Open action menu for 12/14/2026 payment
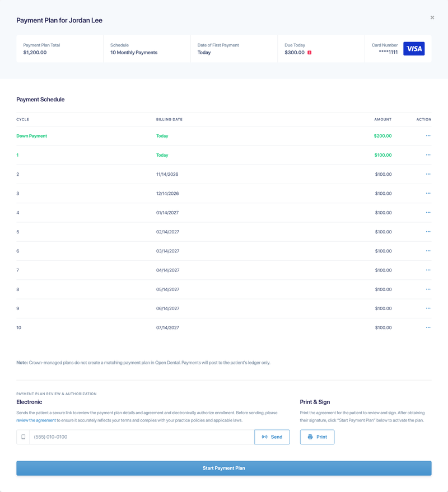 [x=428, y=193]
